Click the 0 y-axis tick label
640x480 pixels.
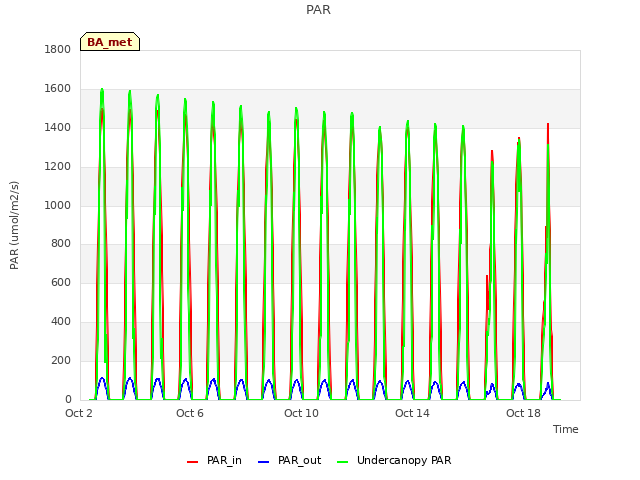[68, 399]
